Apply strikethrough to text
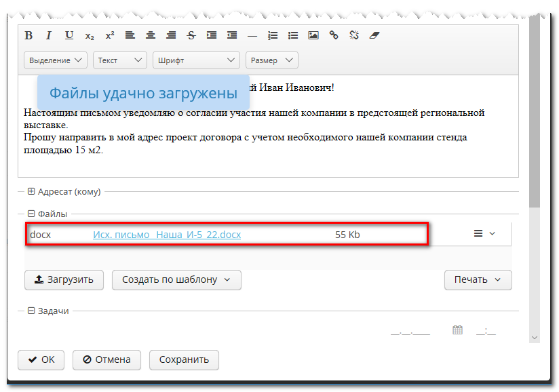 (x=191, y=35)
